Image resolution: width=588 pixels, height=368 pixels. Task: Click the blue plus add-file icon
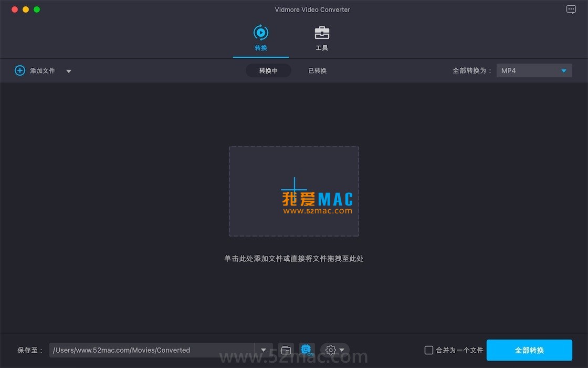(20, 70)
